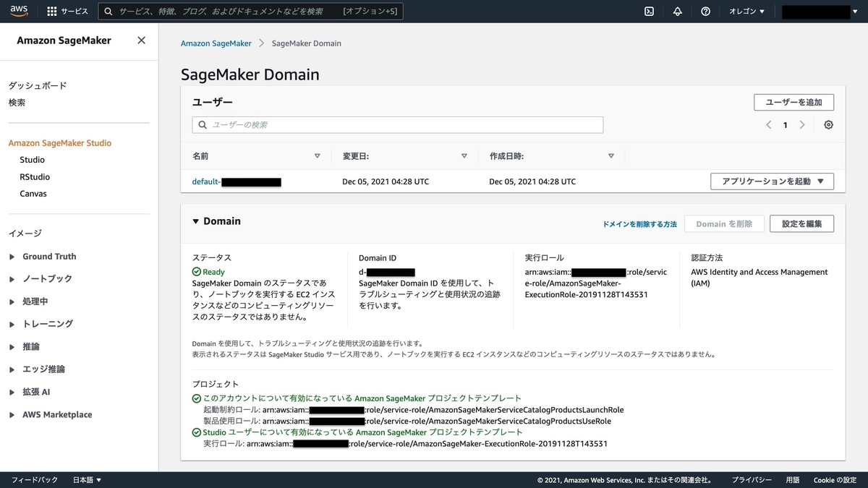Click the Domain ID heading
This screenshot has width=868, height=488.
[x=378, y=257]
